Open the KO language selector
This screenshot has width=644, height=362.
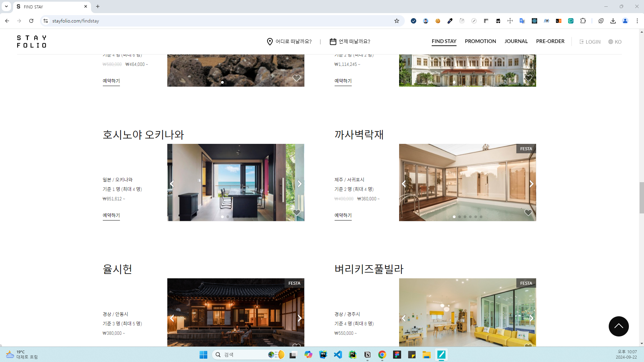click(615, 42)
